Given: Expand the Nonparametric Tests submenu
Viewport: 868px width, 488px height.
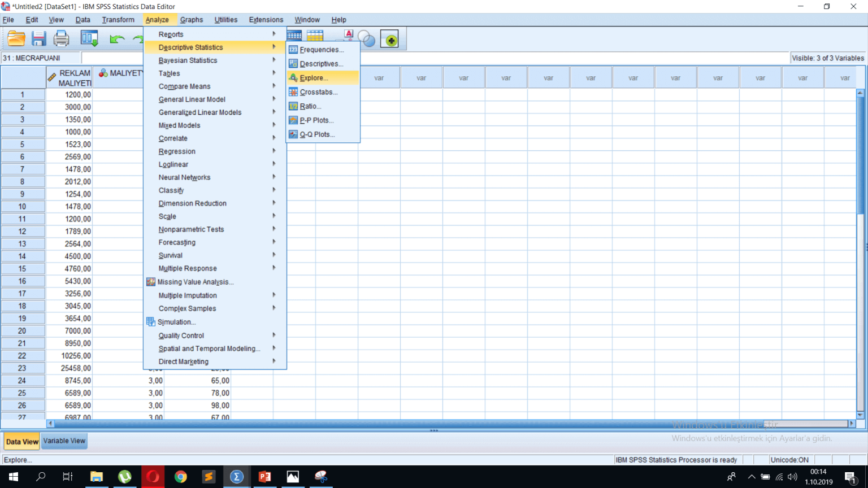Looking at the screenshot, I should click(191, 229).
